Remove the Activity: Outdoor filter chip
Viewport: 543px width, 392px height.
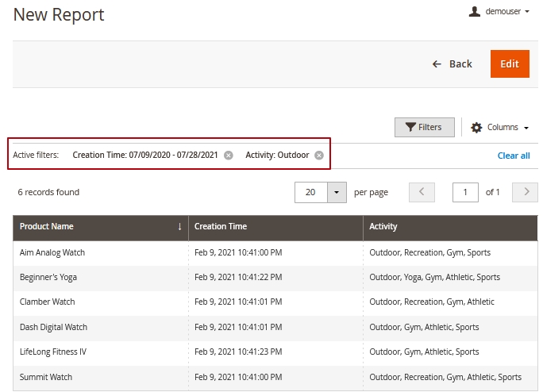pos(319,156)
